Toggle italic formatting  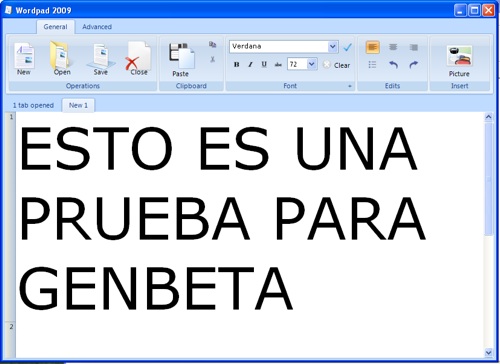point(250,64)
